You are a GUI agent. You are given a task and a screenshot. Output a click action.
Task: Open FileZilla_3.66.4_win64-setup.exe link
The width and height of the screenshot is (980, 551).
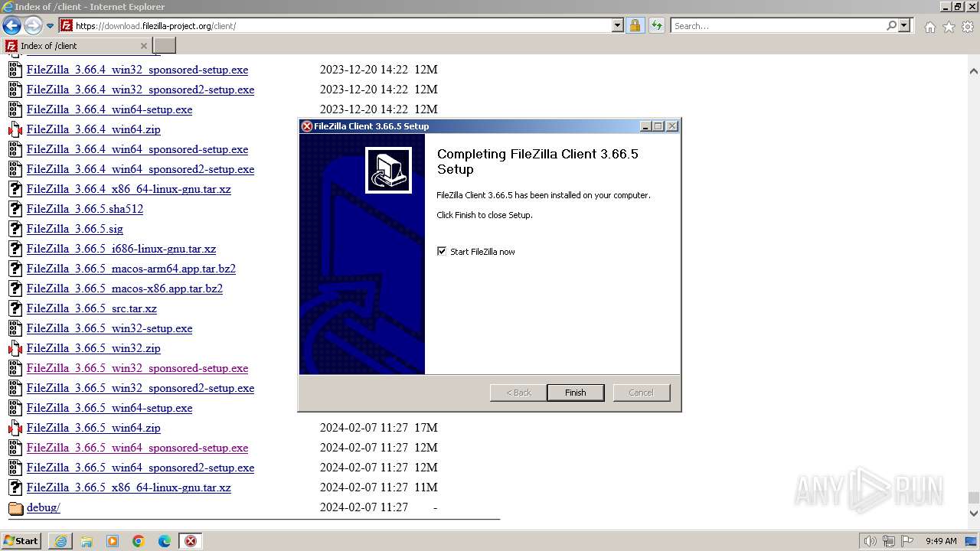(x=109, y=109)
